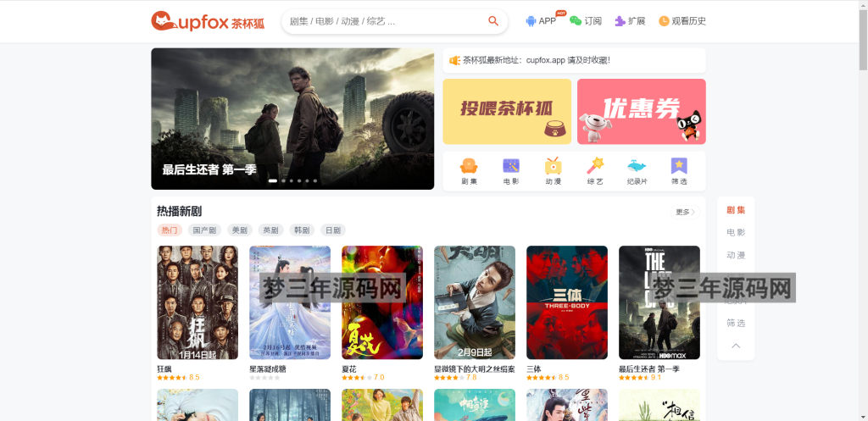The width and height of the screenshot is (868, 421).
Task: Click the 星落凝成糖 title link
Action: [268, 369]
